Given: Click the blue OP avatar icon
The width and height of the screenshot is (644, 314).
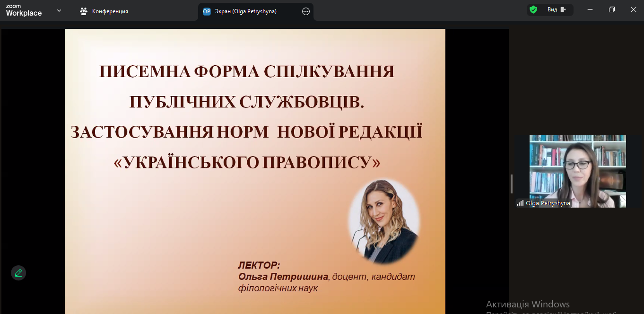Looking at the screenshot, I should click(x=207, y=11).
